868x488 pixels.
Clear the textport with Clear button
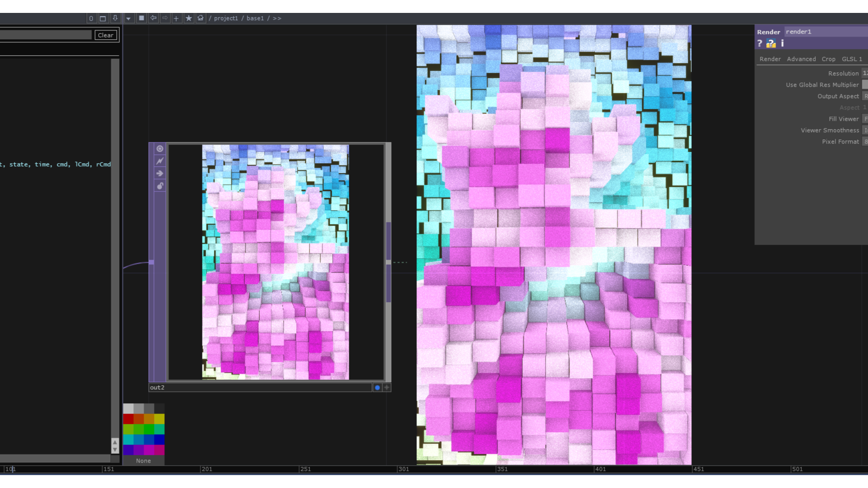[x=106, y=35]
